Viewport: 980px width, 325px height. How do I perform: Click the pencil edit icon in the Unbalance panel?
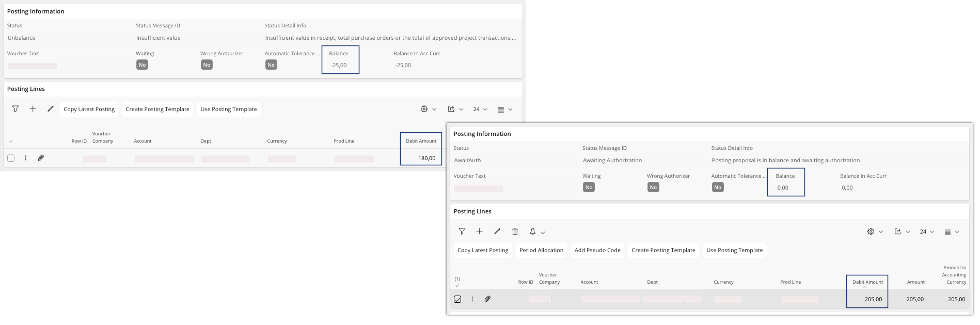click(x=51, y=109)
